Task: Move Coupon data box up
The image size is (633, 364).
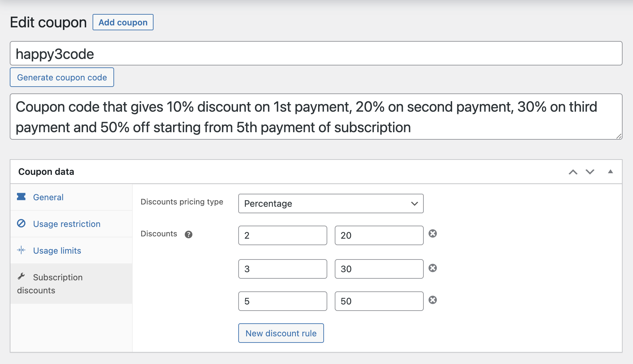Action: point(573,172)
